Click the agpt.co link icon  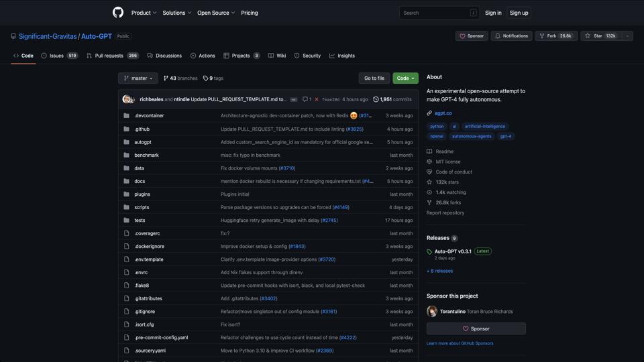pyautogui.click(x=429, y=113)
